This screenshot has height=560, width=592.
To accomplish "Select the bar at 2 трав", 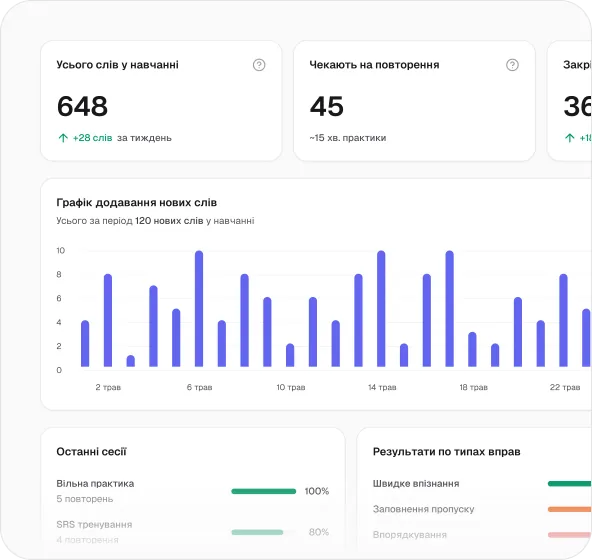I will (108, 320).
